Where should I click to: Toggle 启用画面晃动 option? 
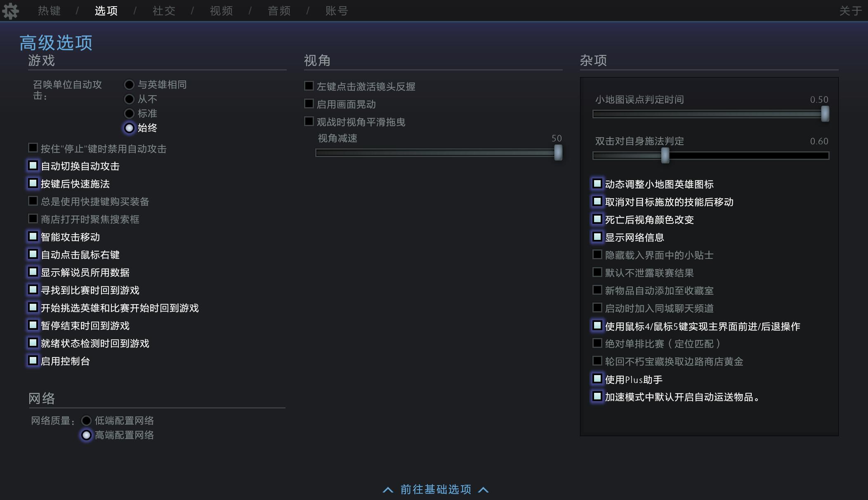click(309, 103)
